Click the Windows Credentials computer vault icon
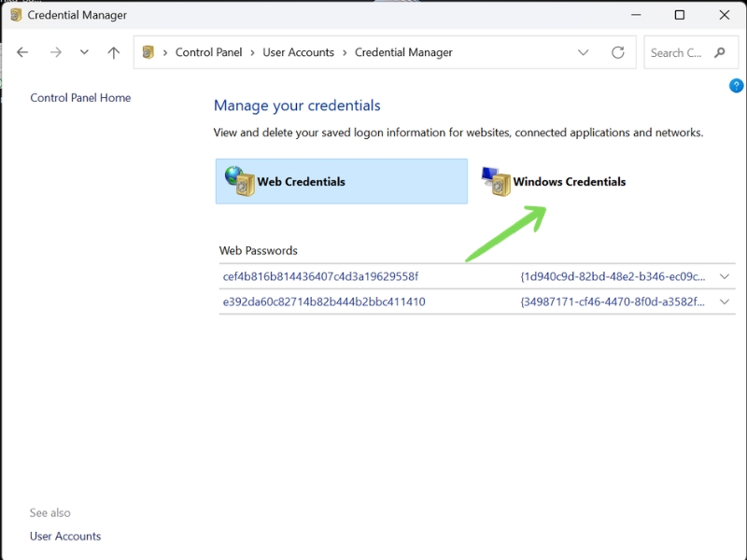This screenshot has width=747, height=560. tap(496, 181)
